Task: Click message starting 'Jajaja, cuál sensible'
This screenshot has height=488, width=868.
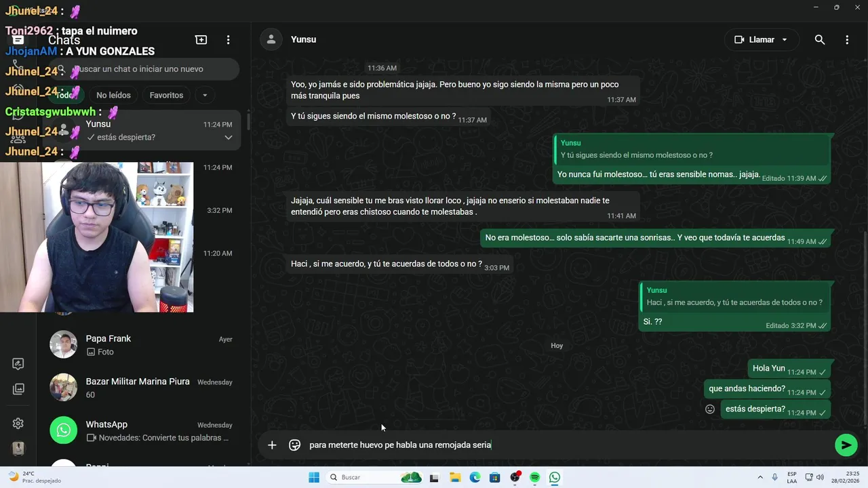Action: [x=463, y=207]
